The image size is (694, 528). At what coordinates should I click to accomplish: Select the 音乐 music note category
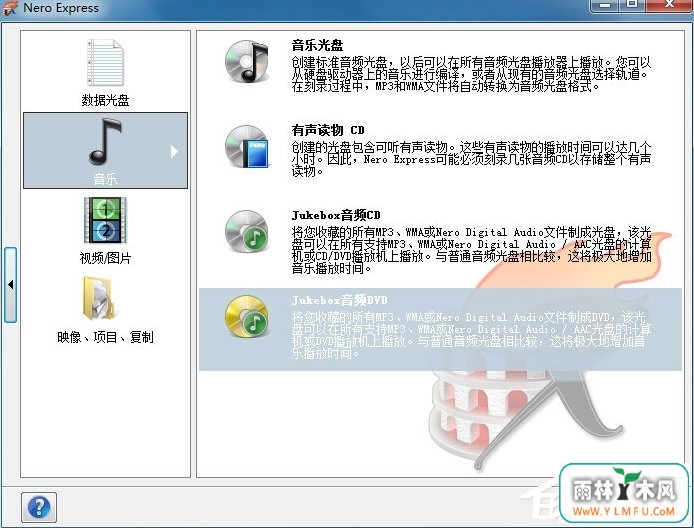[105, 150]
